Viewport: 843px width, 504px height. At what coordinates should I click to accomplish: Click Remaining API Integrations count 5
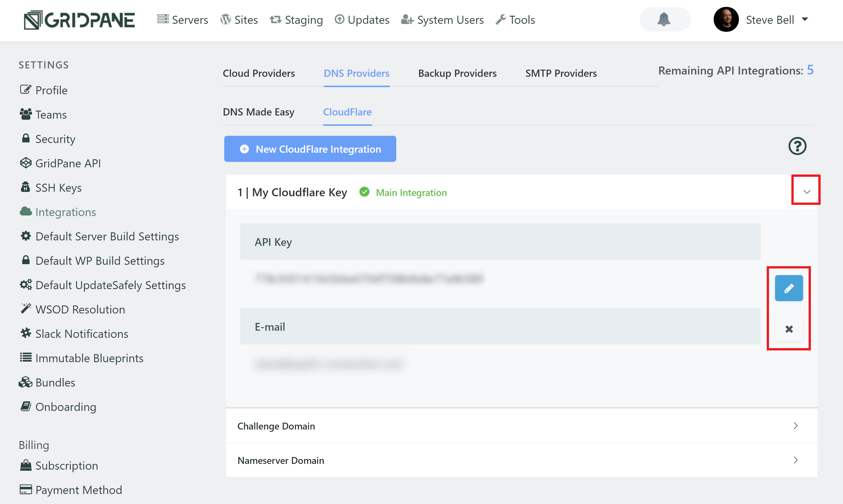point(810,70)
